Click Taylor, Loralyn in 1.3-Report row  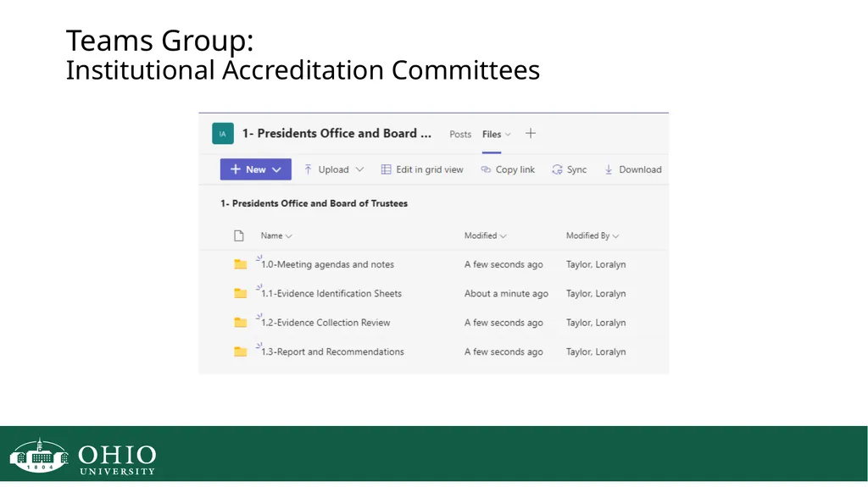(596, 351)
